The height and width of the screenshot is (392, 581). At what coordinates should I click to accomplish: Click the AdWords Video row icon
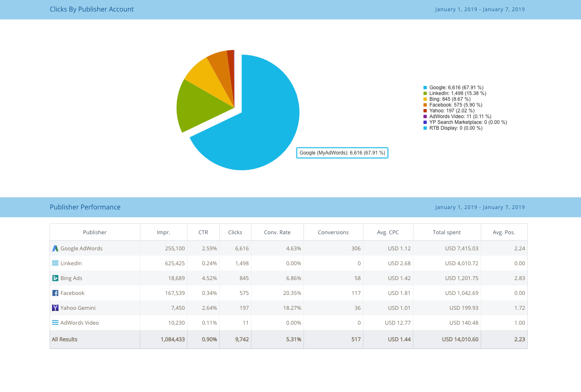(x=55, y=323)
